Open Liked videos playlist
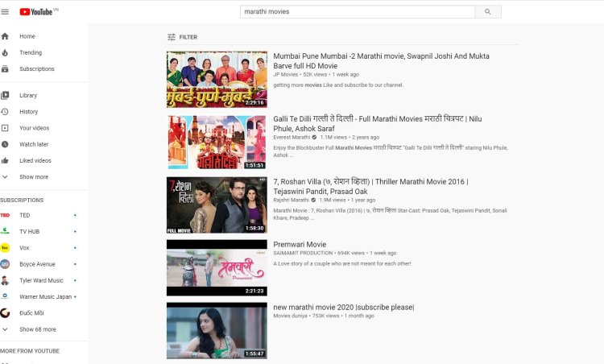Viewport: 604px width, 364px height. (35, 160)
